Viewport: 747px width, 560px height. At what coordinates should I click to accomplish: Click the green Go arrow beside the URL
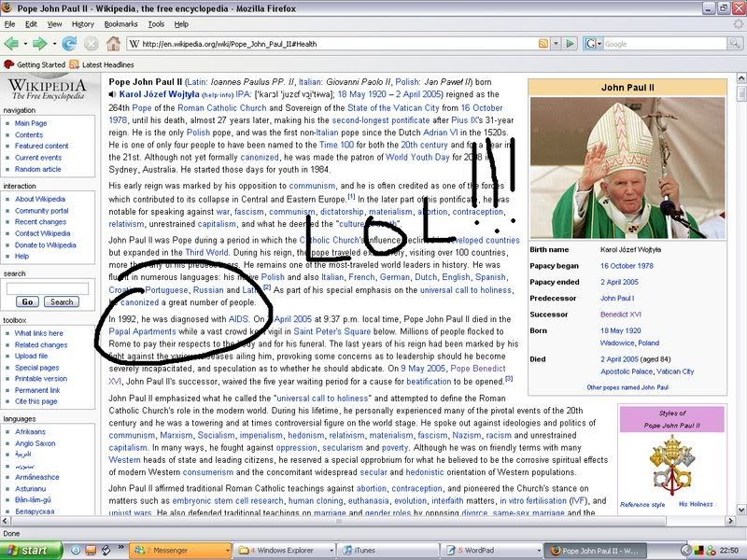coord(570,44)
